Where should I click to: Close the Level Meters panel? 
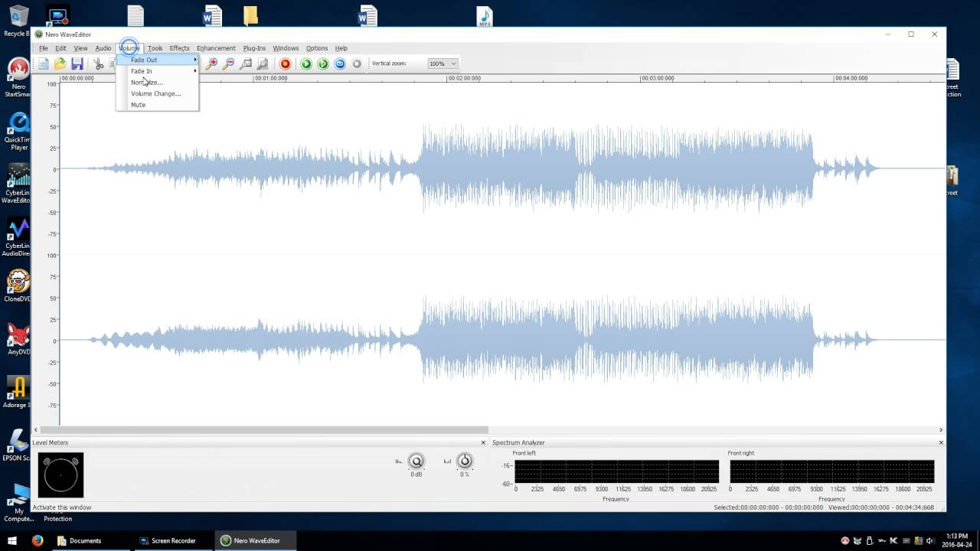[483, 442]
